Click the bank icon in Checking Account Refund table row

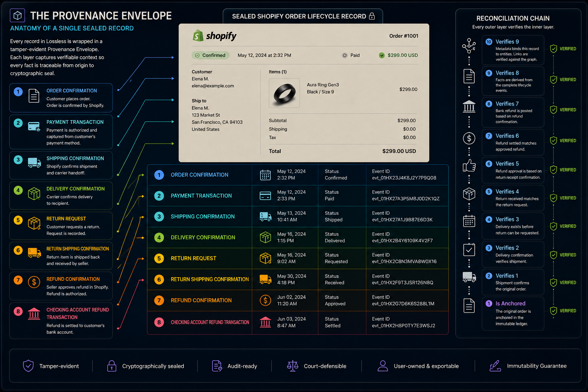(x=265, y=322)
